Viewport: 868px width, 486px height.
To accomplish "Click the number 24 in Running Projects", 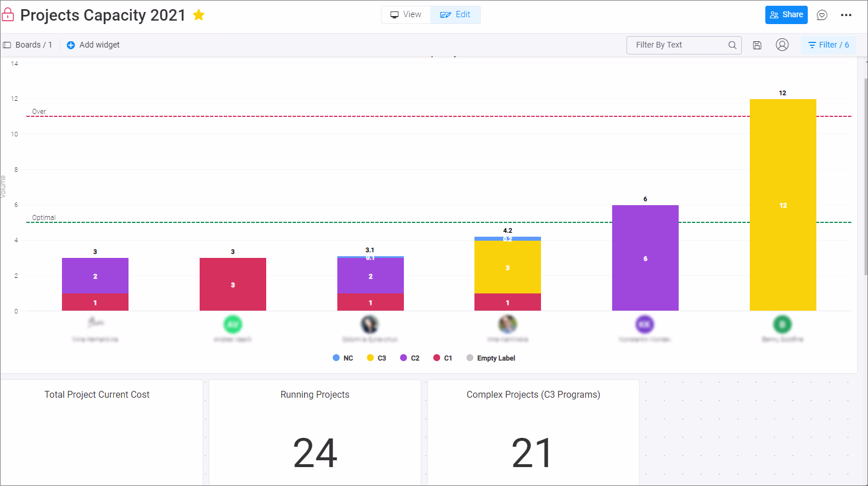I will click(x=315, y=453).
